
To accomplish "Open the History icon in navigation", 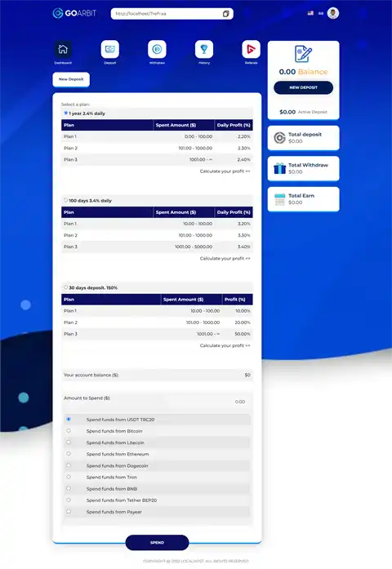I will (204, 49).
